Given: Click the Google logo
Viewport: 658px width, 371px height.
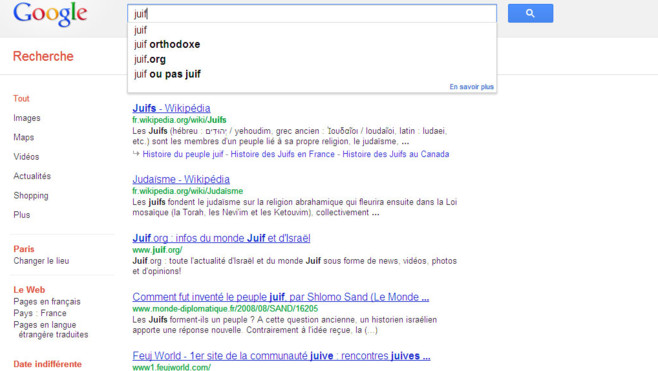Looking at the screenshot, I should [x=50, y=15].
